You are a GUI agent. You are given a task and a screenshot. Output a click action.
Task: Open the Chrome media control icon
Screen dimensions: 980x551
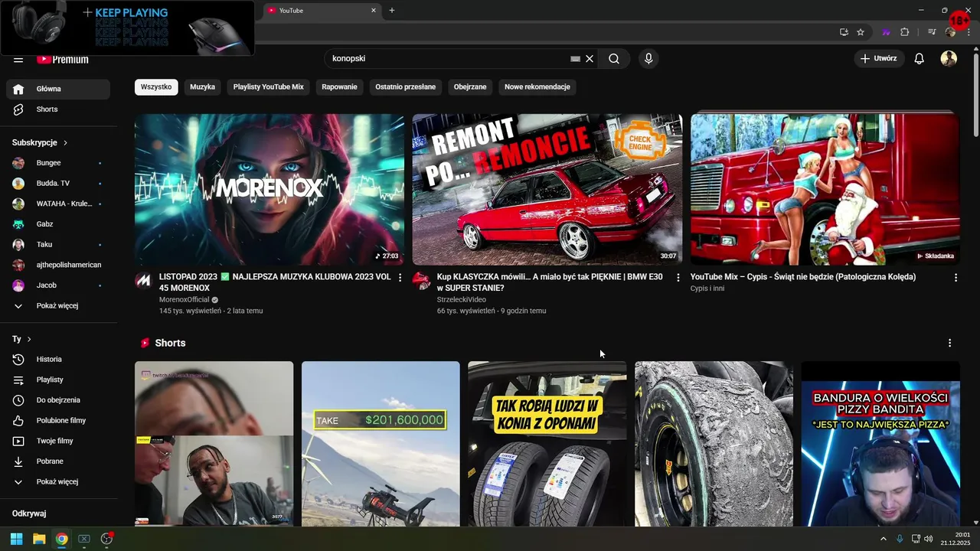tap(932, 32)
